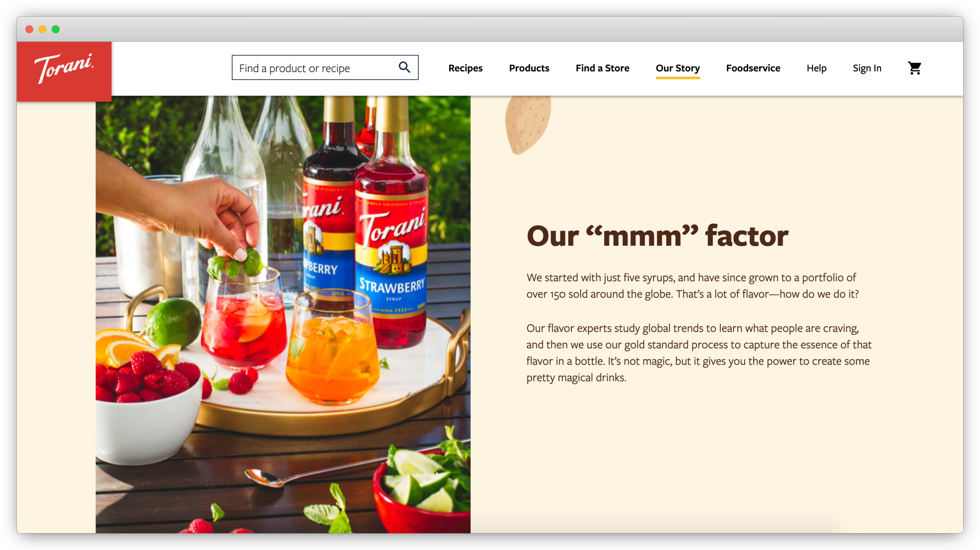Open the Recipes menu
Image resolution: width=980 pixels, height=550 pixels.
click(x=465, y=68)
